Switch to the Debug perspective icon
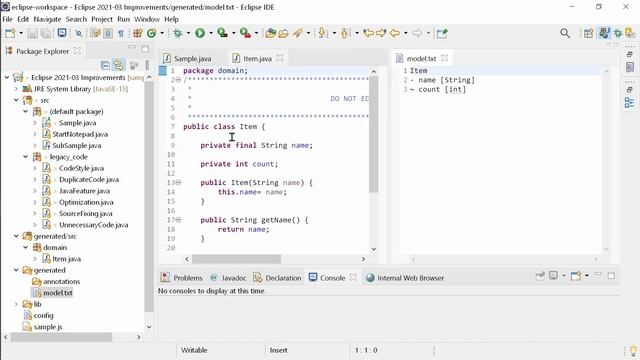This screenshot has height=360, width=640. pyautogui.click(x=618, y=33)
